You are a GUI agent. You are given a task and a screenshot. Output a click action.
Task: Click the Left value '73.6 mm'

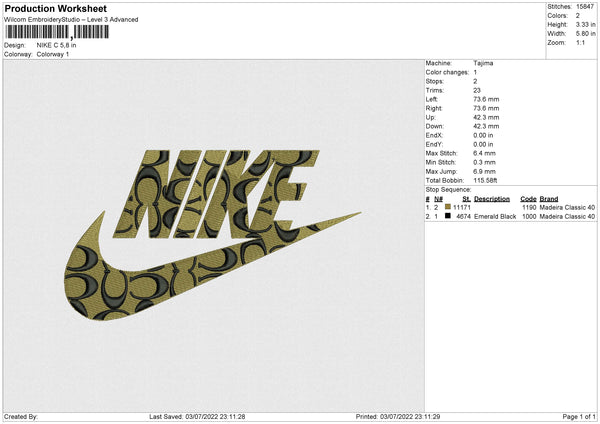(x=486, y=99)
